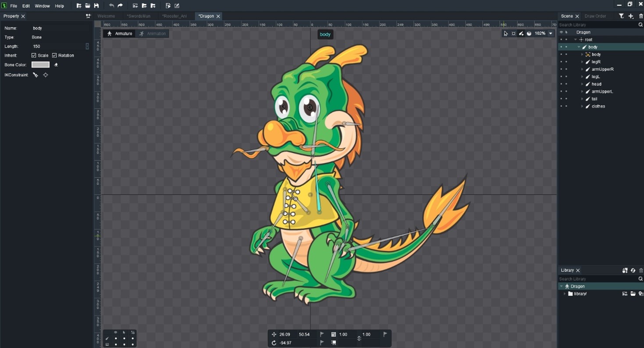644x348 pixels.
Task: Toggle the Rotation inherit checkbox
Action: click(54, 55)
